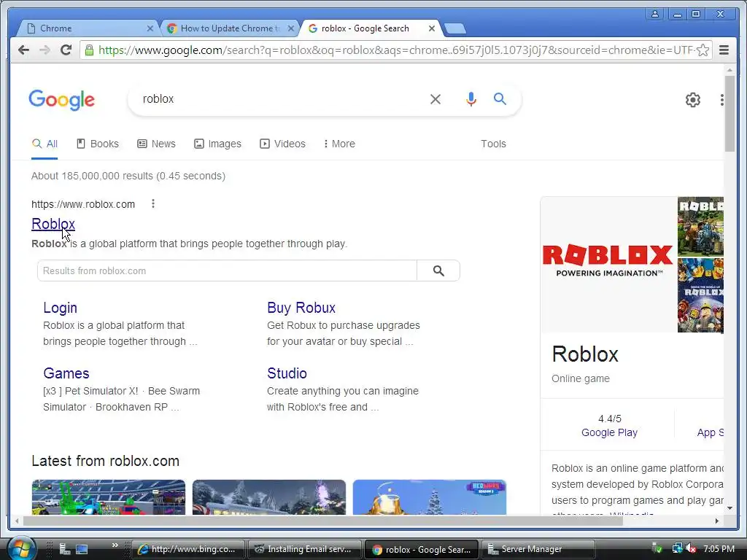Click the Results from roblox.com field
Image resolution: width=747 pixels, height=560 pixels.
coord(228,271)
